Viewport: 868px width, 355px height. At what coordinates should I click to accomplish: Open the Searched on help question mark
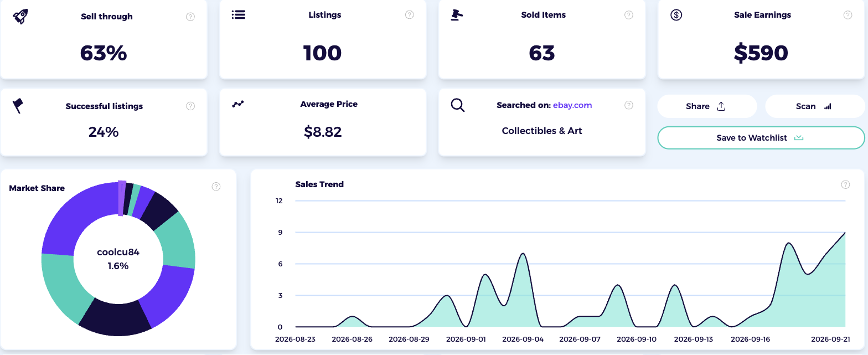(x=629, y=105)
